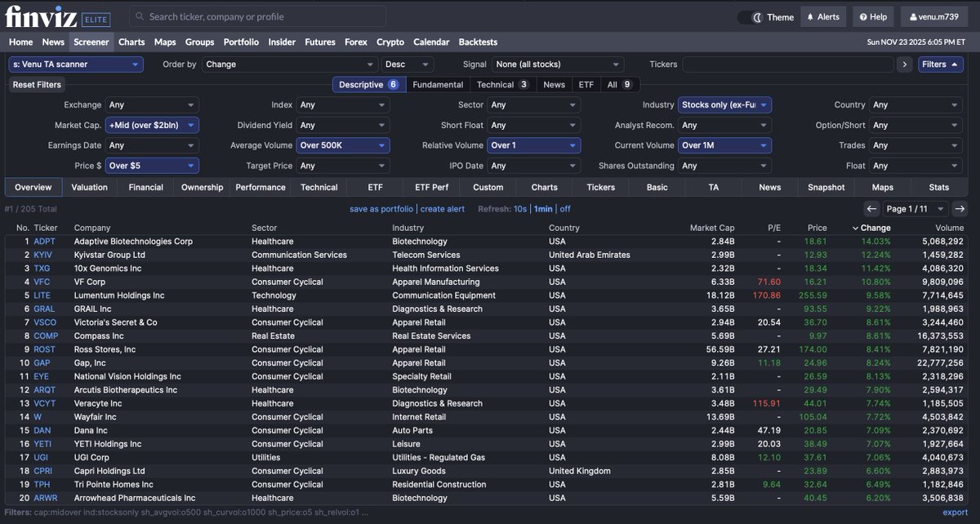Image resolution: width=980 pixels, height=524 pixels.
Task: Click the Kyivstar Group Ltd company name
Action: pyautogui.click(x=109, y=255)
